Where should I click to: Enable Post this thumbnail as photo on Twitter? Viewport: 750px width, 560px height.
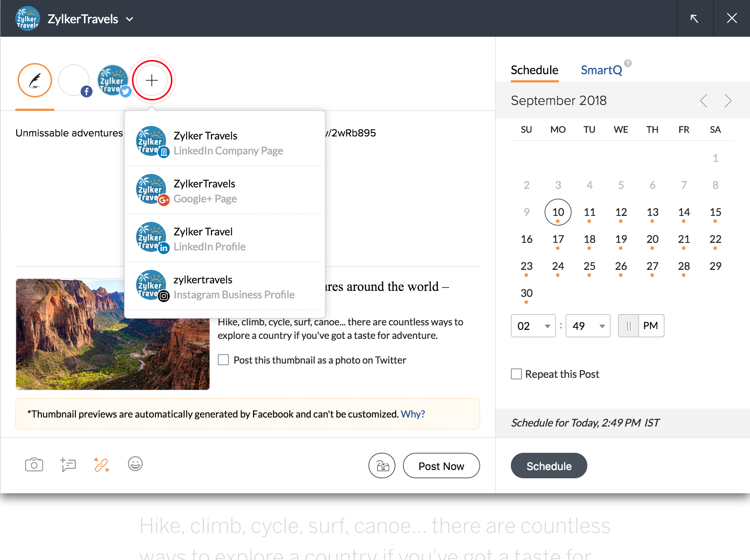tap(223, 360)
